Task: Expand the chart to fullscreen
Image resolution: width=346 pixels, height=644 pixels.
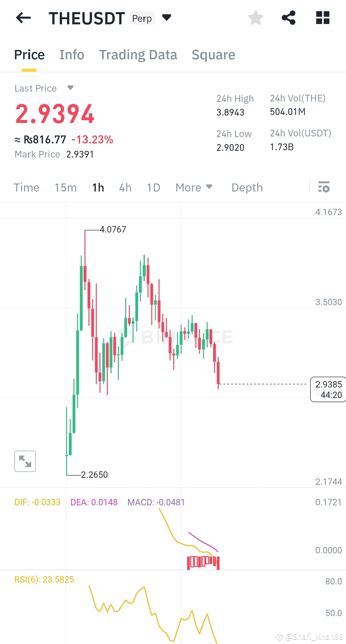Action: [x=25, y=461]
